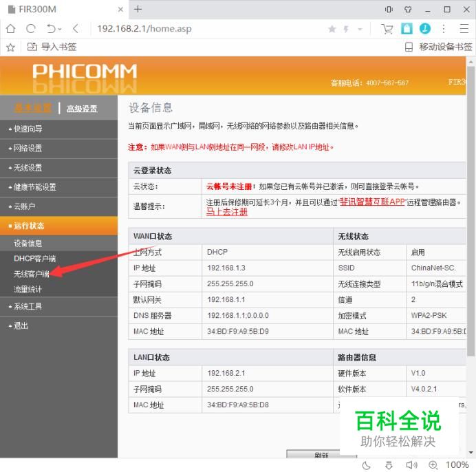This screenshot has height=472, width=476.
Task: Click the address bar URL field
Action: tap(210, 29)
